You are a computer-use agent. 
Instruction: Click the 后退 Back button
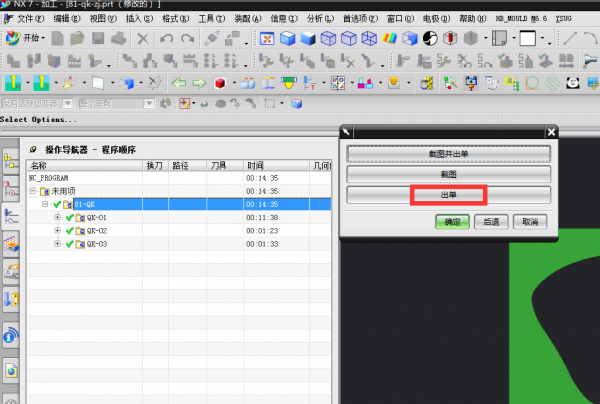pos(491,222)
